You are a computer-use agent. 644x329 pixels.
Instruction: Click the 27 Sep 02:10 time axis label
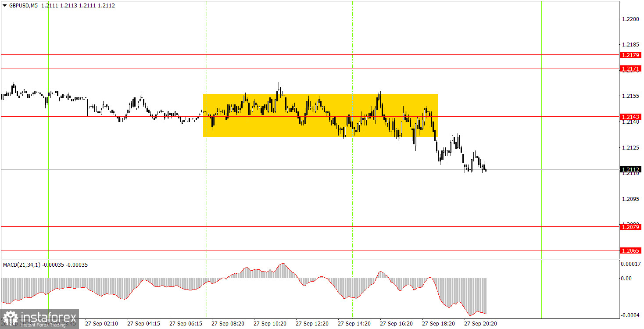coord(101,324)
